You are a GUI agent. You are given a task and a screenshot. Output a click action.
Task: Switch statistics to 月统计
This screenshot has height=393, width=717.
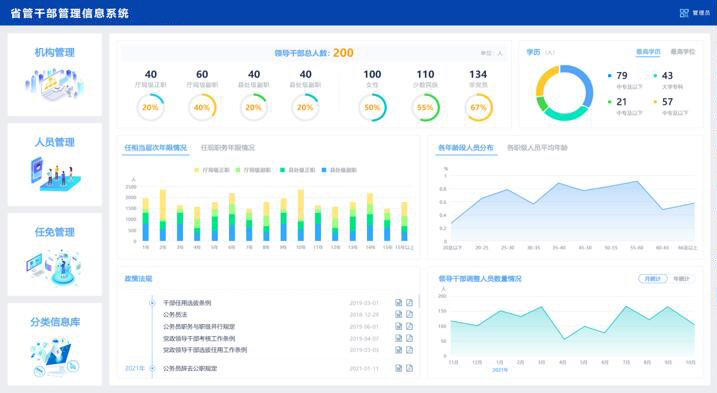point(653,279)
